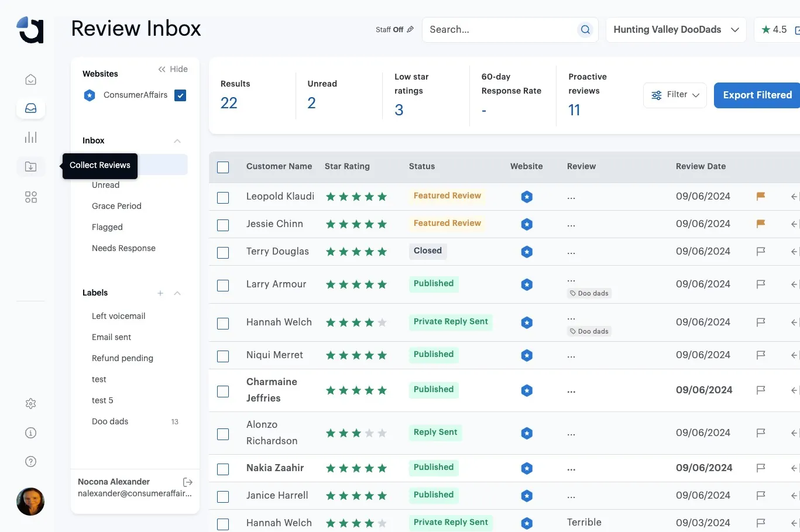Flag Niqui Merret's review
800x532 pixels.
click(761, 355)
